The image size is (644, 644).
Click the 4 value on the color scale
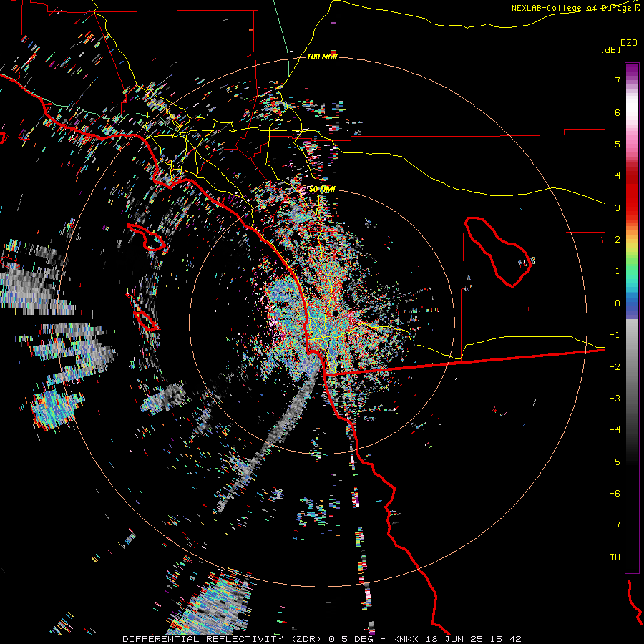click(x=618, y=176)
